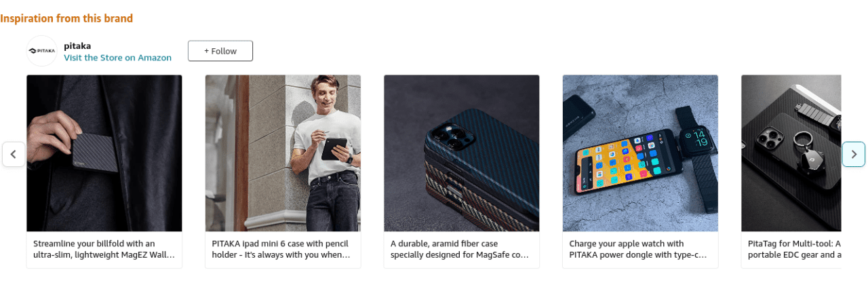Image resolution: width=868 pixels, height=287 pixels.
Task: Click the pitaka brand name text
Action: point(77,45)
